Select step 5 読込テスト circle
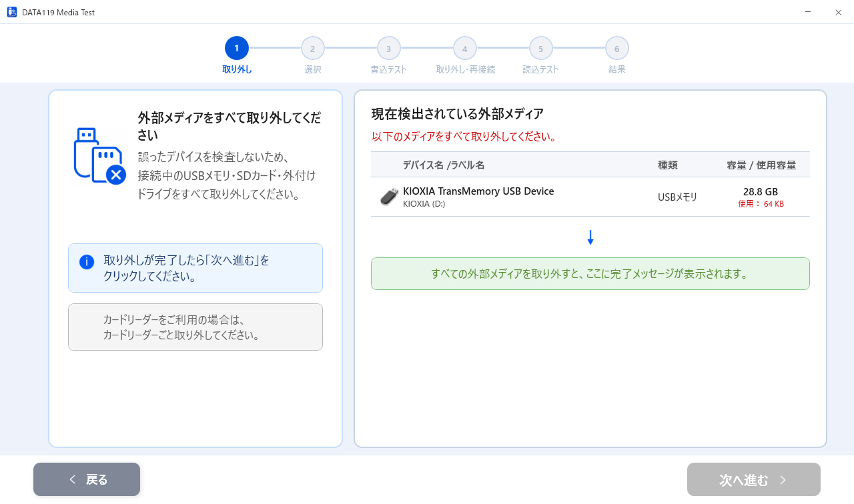 pyautogui.click(x=541, y=48)
